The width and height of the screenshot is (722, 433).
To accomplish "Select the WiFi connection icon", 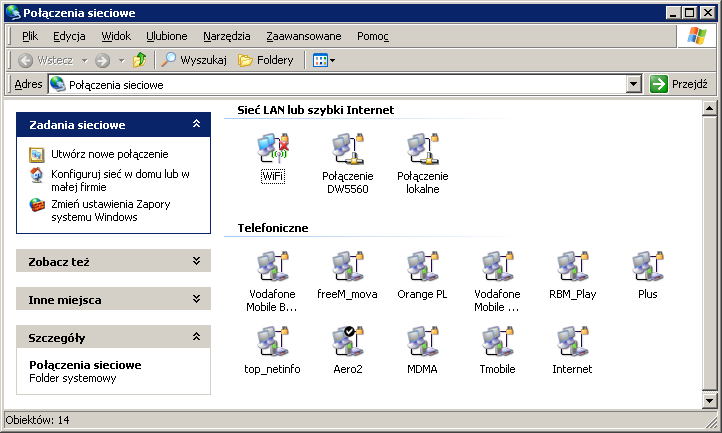I will point(272,150).
